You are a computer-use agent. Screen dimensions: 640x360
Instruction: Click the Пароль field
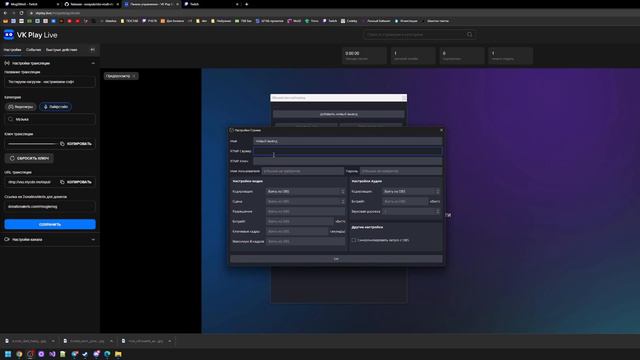point(401,171)
